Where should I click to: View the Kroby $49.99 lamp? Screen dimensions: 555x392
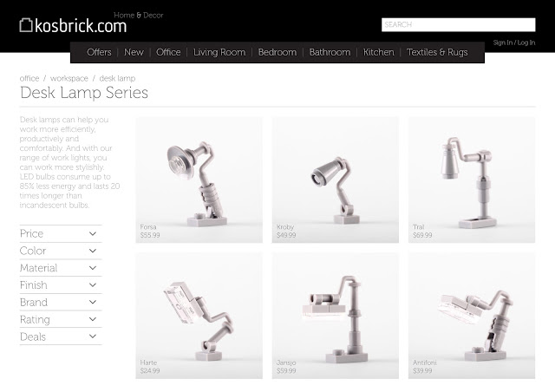point(336,180)
